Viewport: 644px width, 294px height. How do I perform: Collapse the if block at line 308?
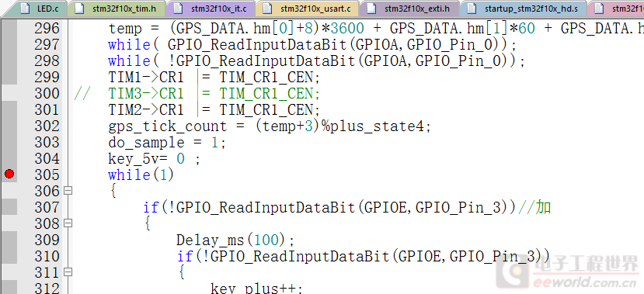coord(68,223)
